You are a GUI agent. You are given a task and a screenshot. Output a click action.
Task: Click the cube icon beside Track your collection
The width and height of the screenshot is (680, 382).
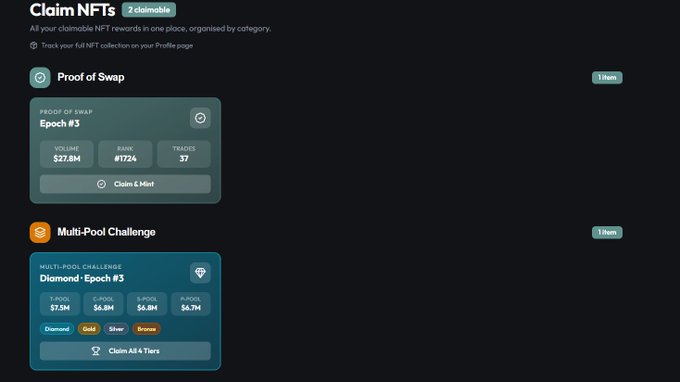click(33, 46)
